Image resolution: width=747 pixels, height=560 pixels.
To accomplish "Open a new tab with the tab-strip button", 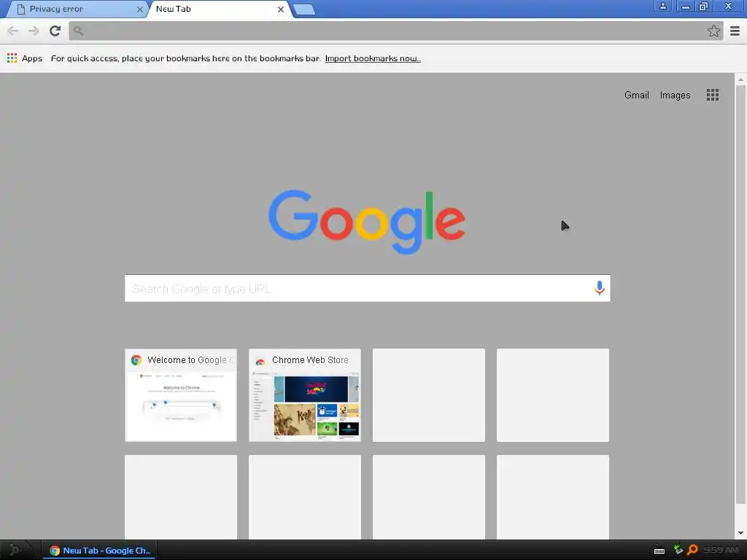I will [304, 9].
